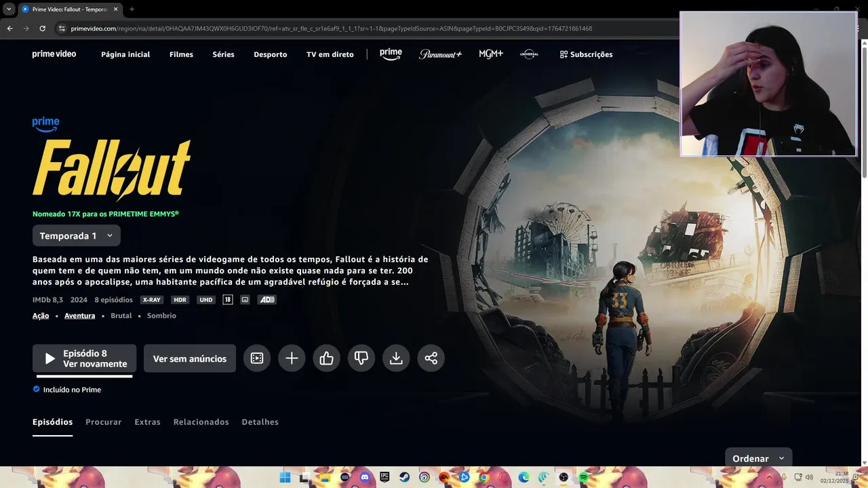868x488 pixels.
Task: Click the Ação genre link
Action: point(41,316)
